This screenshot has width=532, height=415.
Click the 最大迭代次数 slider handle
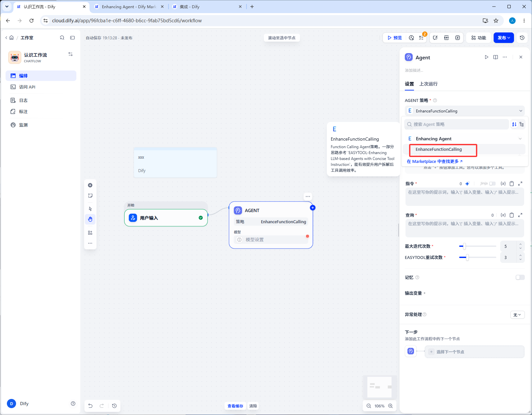coord(464,246)
